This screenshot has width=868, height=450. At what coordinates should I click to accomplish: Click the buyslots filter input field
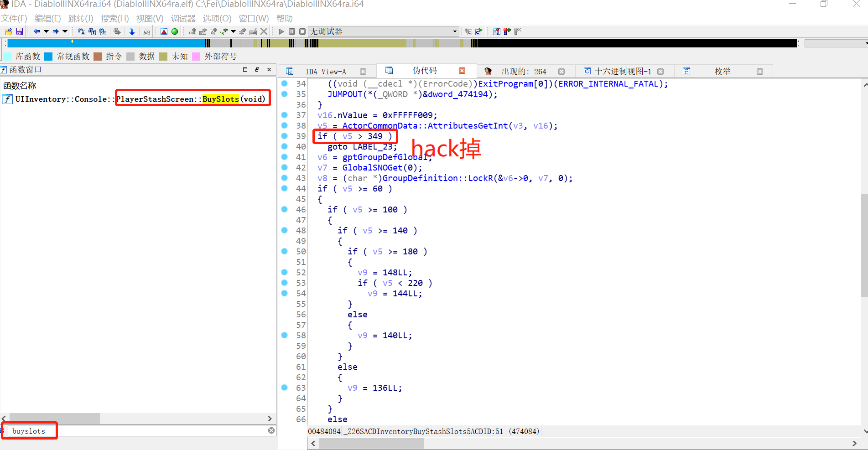139,431
